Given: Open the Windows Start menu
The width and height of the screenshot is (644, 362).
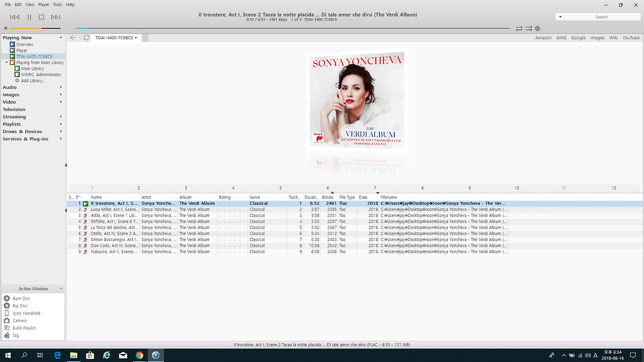Looking at the screenshot, I should 8,355.
